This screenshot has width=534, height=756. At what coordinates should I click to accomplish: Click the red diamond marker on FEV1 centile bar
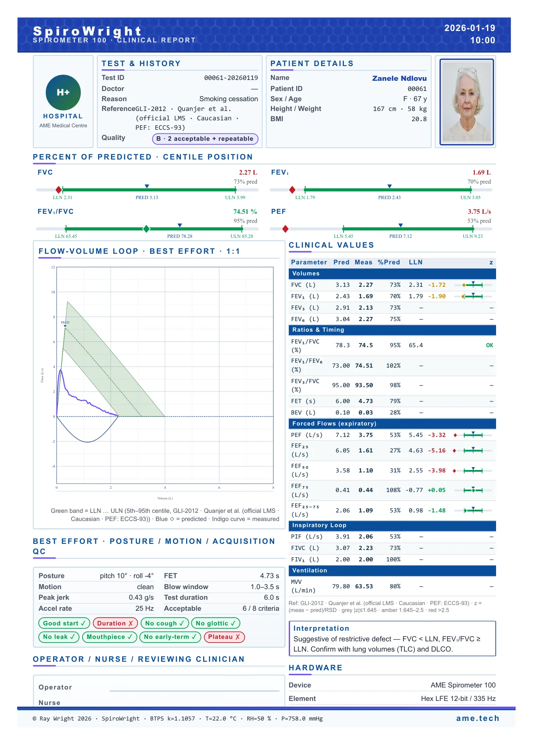coord(292,190)
